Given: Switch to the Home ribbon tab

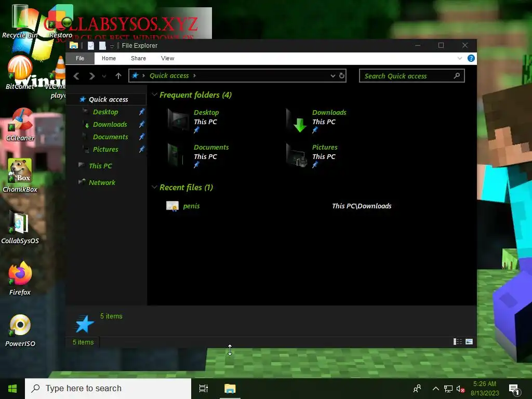Looking at the screenshot, I should [x=109, y=58].
